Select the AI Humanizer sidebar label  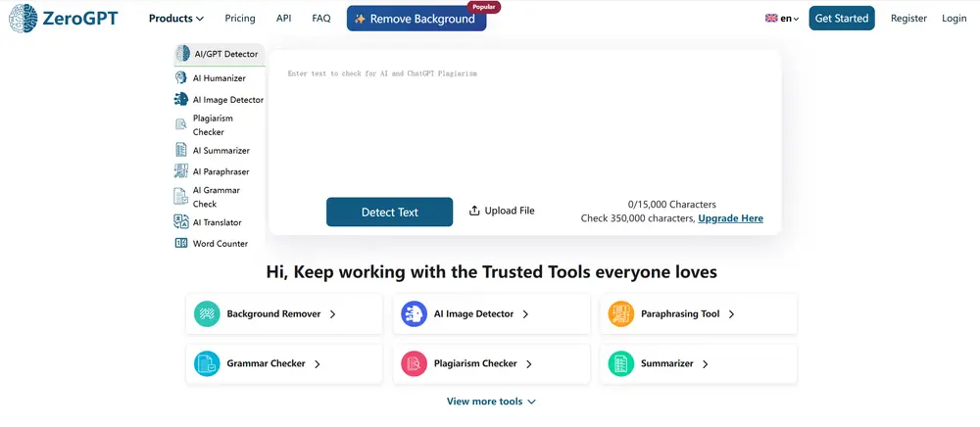(220, 78)
